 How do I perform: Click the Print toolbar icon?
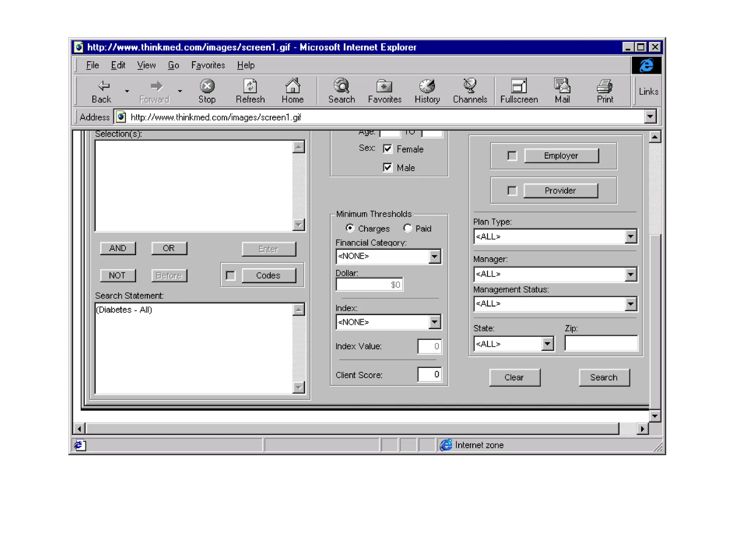click(604, 86)
